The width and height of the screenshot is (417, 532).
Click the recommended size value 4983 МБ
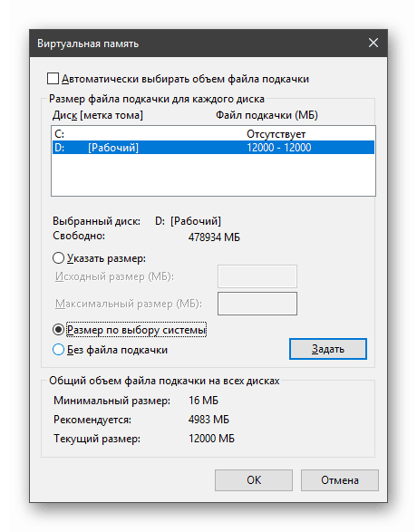tap(208, 420)
